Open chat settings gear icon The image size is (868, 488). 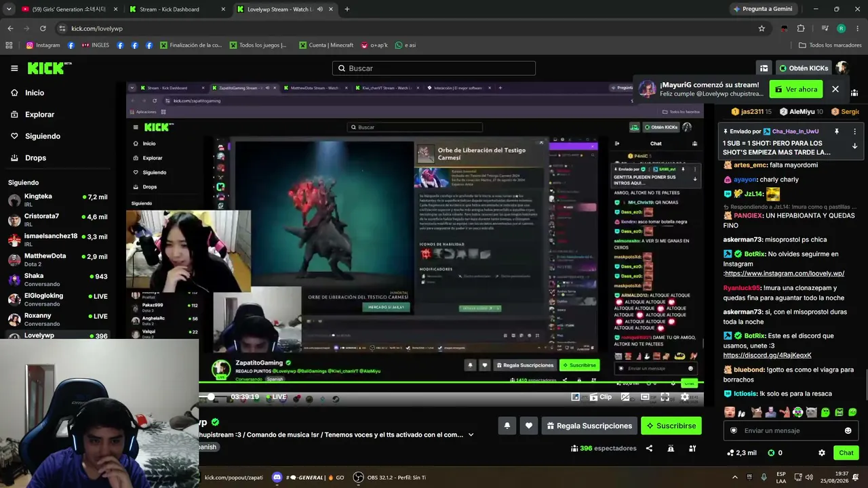[x=822, y=453]
